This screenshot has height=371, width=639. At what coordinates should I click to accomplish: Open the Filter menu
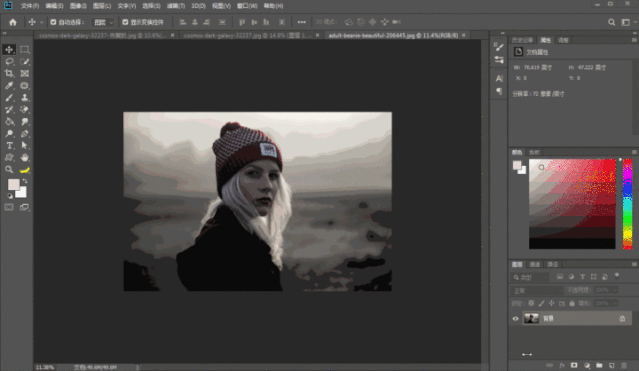coord(176,6)
